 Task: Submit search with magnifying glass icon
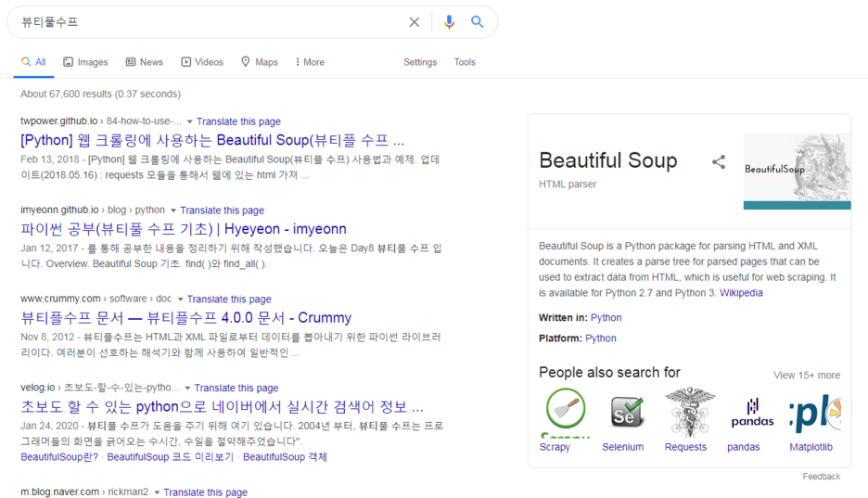click(x=478, y=22)
